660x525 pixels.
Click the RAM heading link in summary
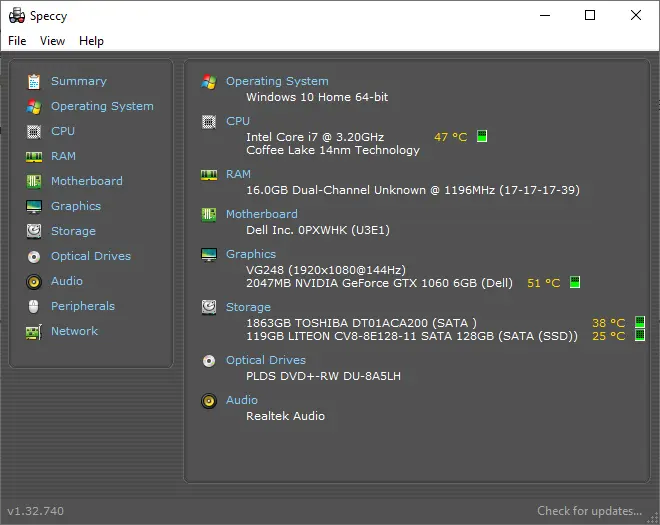tap(238, 174)
